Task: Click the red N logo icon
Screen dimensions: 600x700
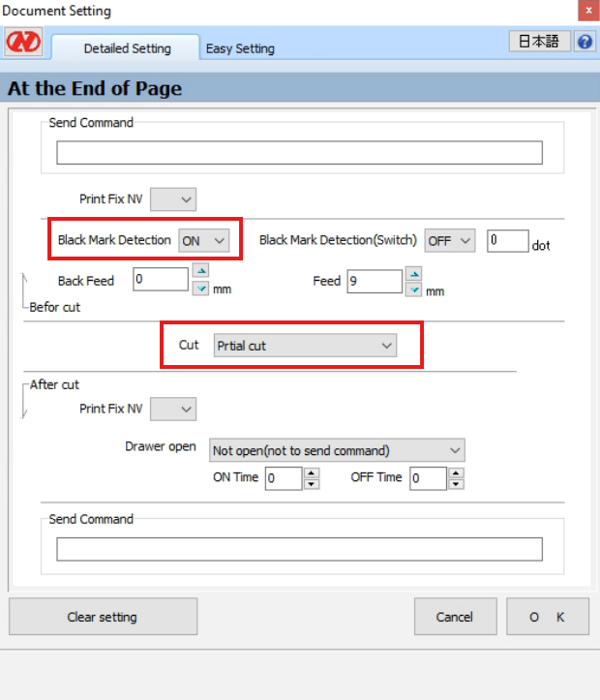Action: 19,45
